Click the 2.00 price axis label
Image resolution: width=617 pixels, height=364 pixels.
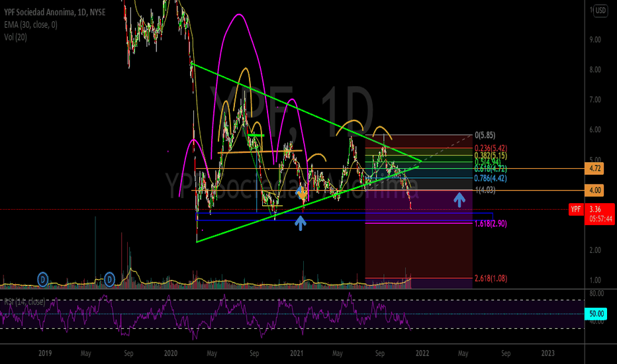[595, 250]
